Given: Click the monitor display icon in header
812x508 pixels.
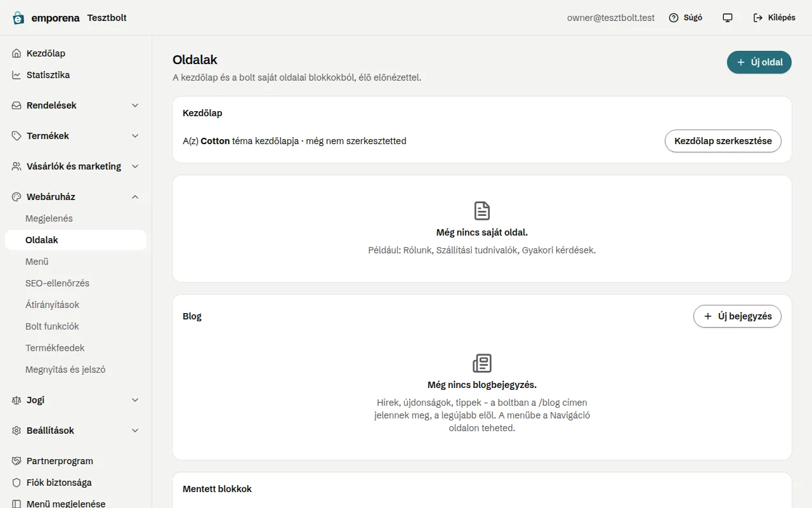Looking at the screenshot, I should click(x=728, y=18).
